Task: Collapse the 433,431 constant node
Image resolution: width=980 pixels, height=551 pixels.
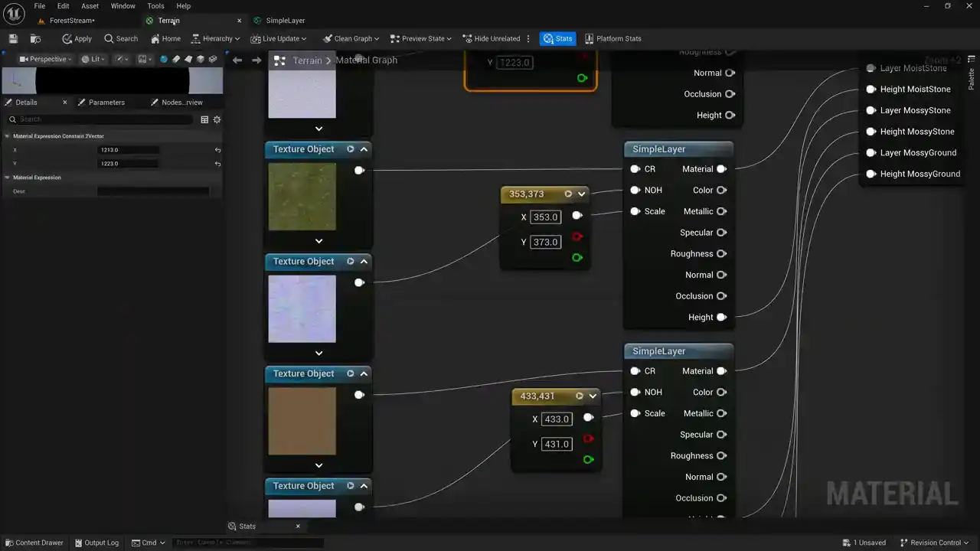Action: [593, 396]
